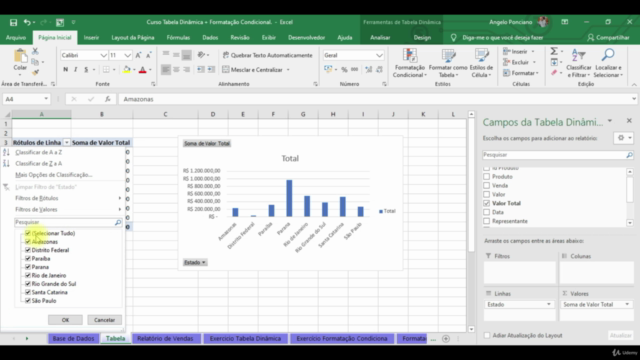Viewport: 640px width, 360px height.
Task: Open Formatação Condicional menu
Action: [x=409, y=63]
